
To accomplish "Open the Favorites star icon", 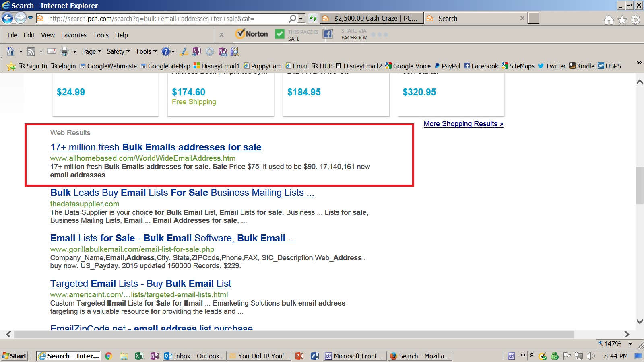I will point(622,20).
